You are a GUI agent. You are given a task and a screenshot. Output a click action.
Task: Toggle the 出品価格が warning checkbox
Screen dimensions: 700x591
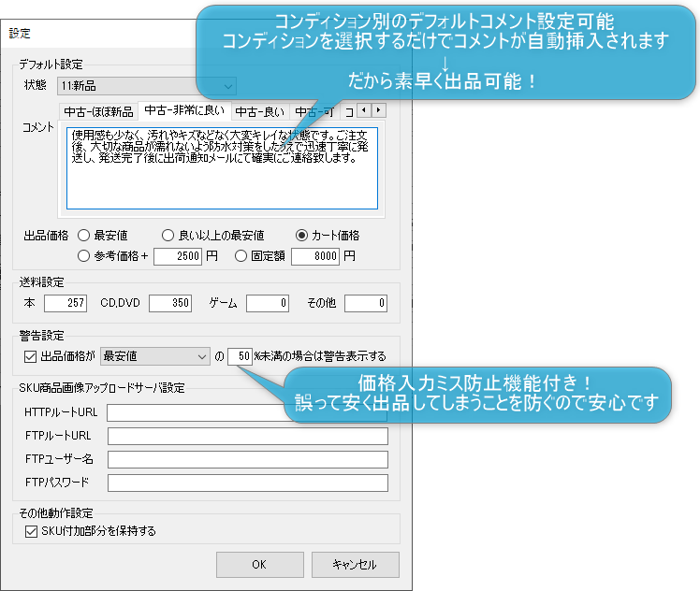[29, 356]
